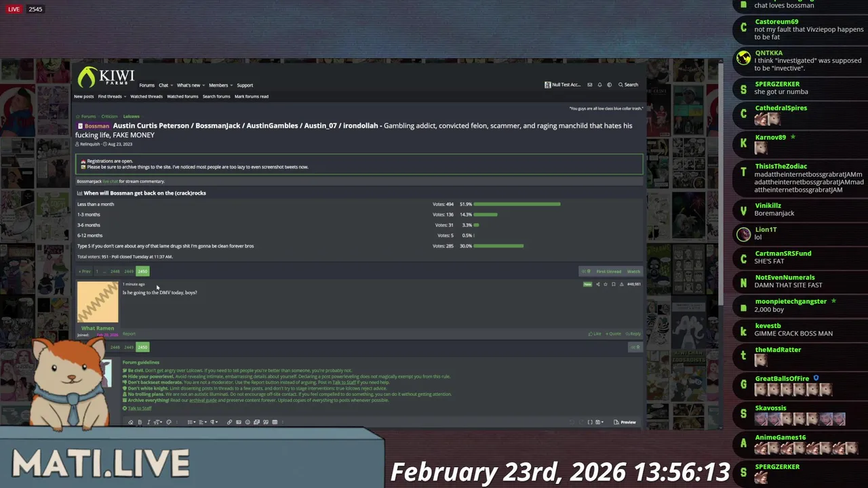
Task: Open the alignment dropdown in editor
Action: 203,422
